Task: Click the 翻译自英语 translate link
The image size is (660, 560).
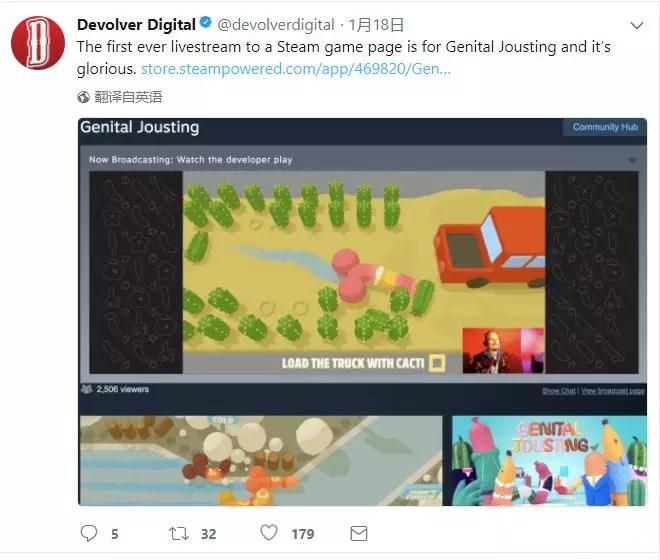Action: [128, 97]
